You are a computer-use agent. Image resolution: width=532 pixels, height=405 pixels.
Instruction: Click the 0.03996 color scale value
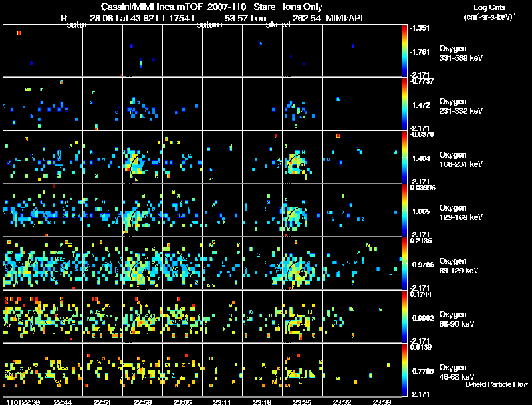(x=422, y=188)
